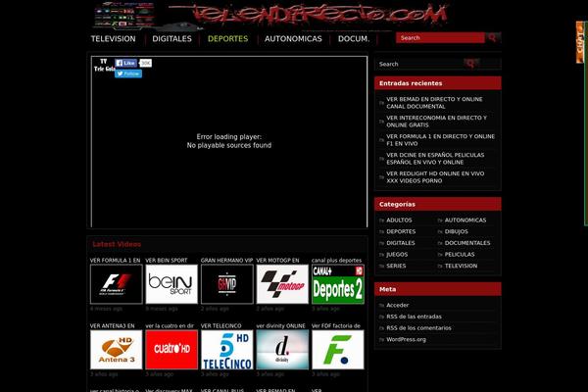Click the sidebar Search input field
Viewport: 588px width, 392px height.
419,64
